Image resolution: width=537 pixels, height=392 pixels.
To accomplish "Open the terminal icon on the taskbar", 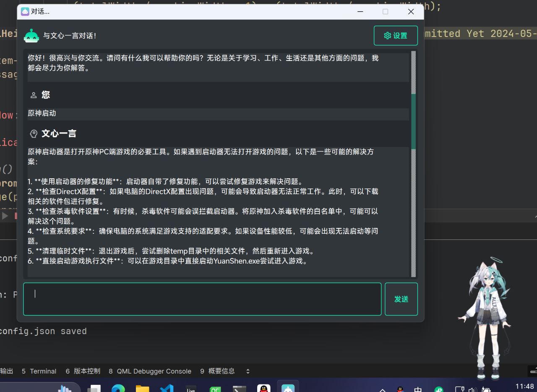I will [x=240, y=388].
